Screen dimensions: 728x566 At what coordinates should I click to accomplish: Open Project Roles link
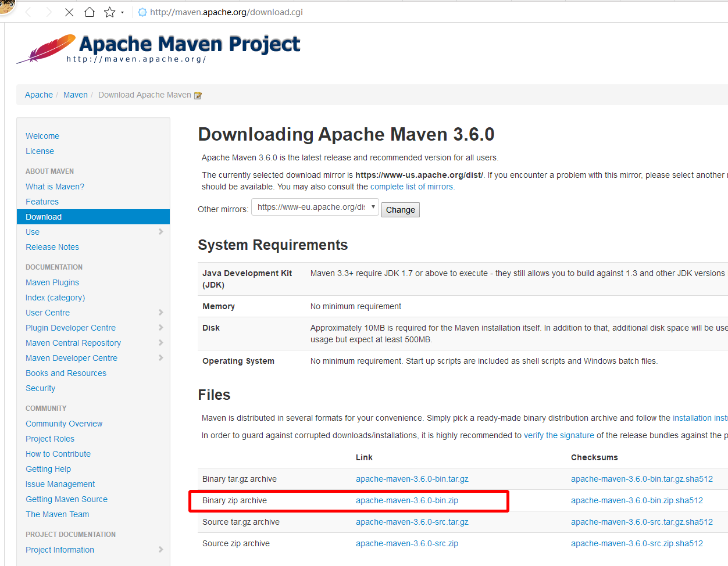50,439
